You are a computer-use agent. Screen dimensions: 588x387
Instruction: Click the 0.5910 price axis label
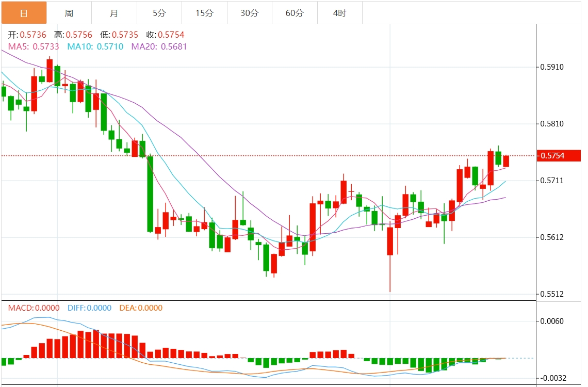click(x=551, y=67)
